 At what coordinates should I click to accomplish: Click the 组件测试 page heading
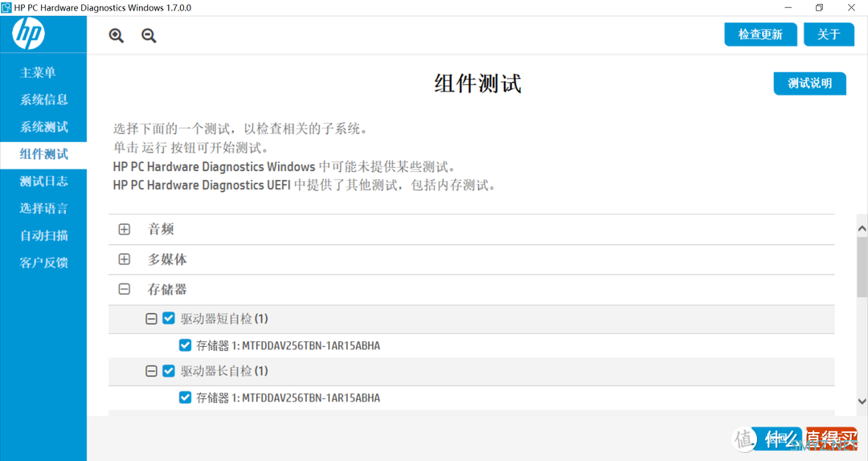pyautogui.click(x=477, y=84)
